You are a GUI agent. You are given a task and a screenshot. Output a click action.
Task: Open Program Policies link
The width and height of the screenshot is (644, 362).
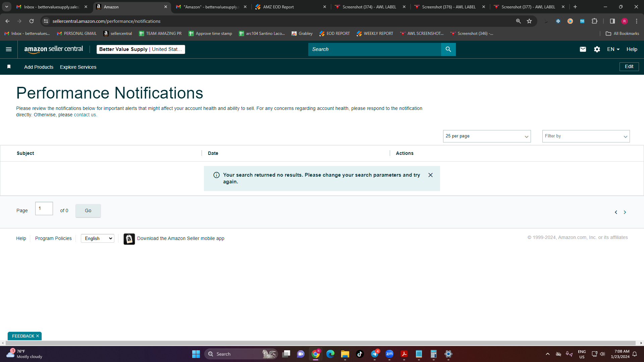[53, 238]
